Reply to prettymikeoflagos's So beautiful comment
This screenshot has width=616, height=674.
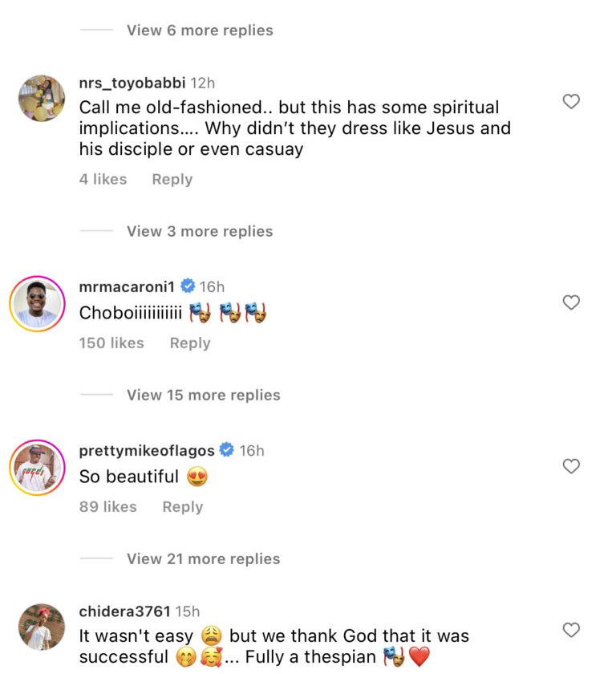[x=183, y=506]
